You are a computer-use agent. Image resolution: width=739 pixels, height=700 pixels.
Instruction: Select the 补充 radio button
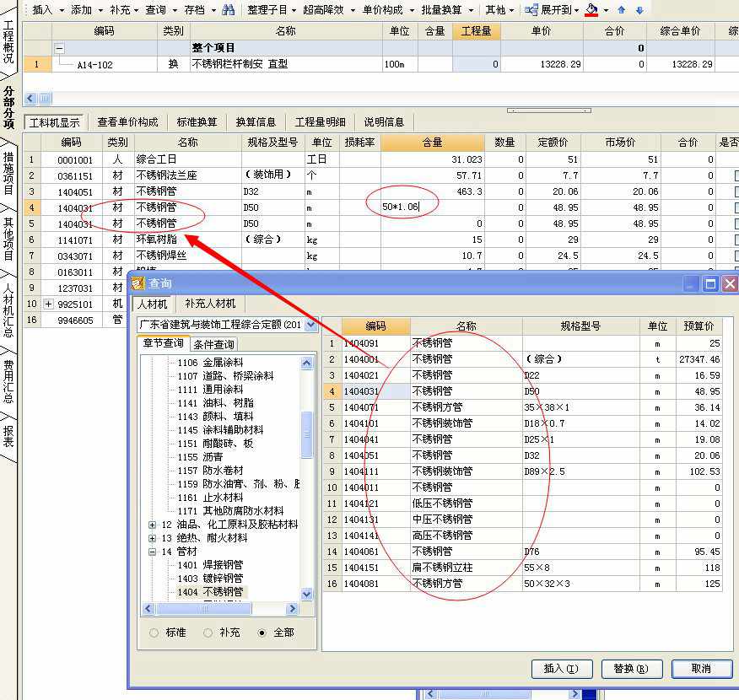pos(208,633)
